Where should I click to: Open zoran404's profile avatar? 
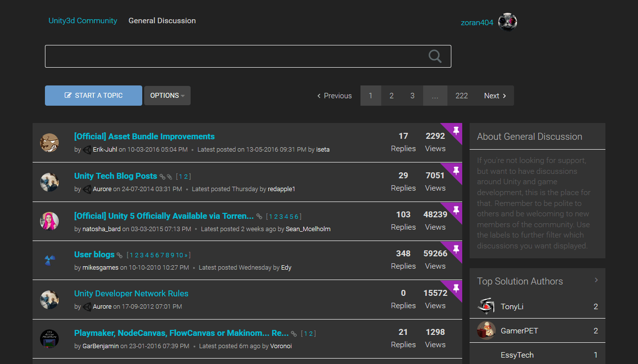point(508,21)
